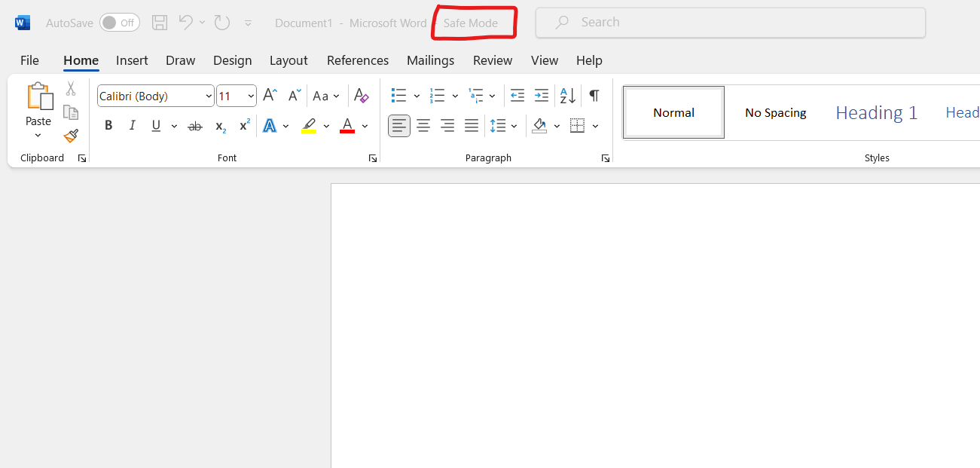980x468 pixels.
Task: Switch to the Draw tab
Action: (x=180, y=60)
